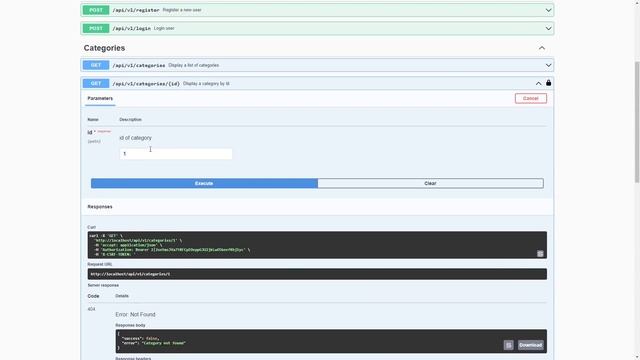
Task: Click the Details column header
Action: point(122,296)
